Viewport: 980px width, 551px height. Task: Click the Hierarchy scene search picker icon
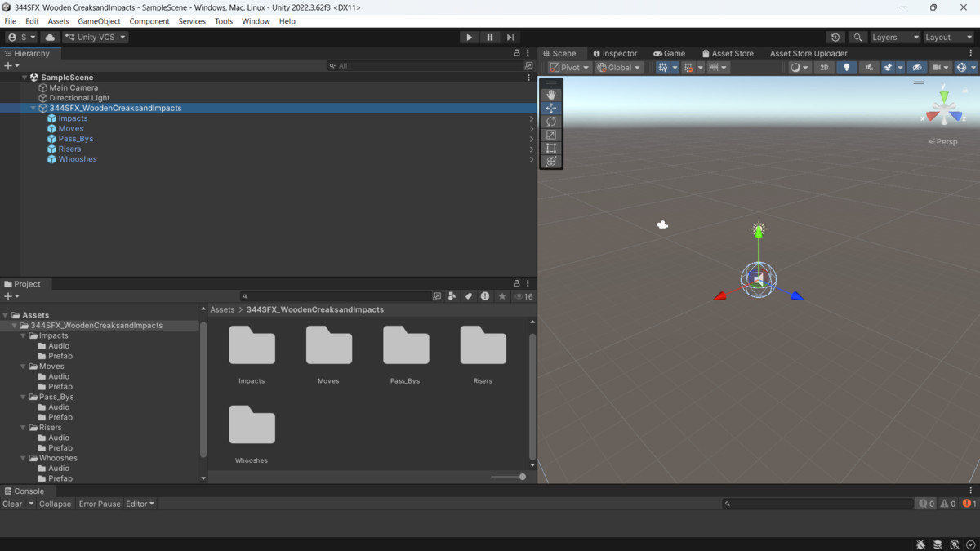[528, 66]
